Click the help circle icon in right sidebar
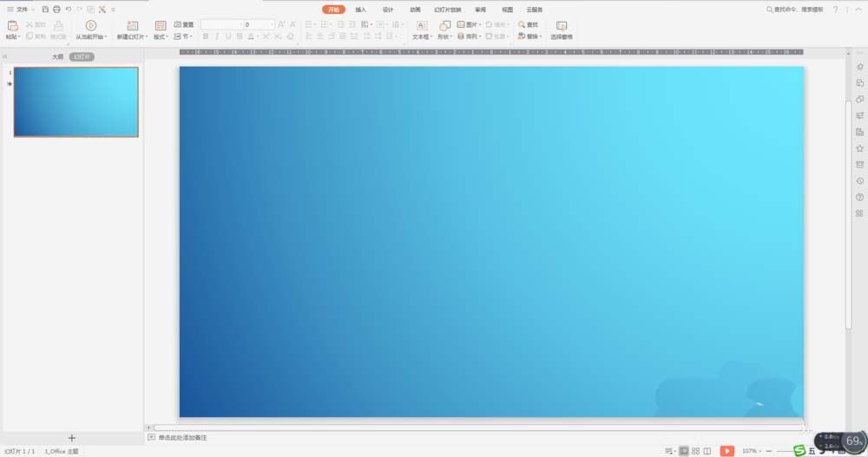 click(859, 197)
